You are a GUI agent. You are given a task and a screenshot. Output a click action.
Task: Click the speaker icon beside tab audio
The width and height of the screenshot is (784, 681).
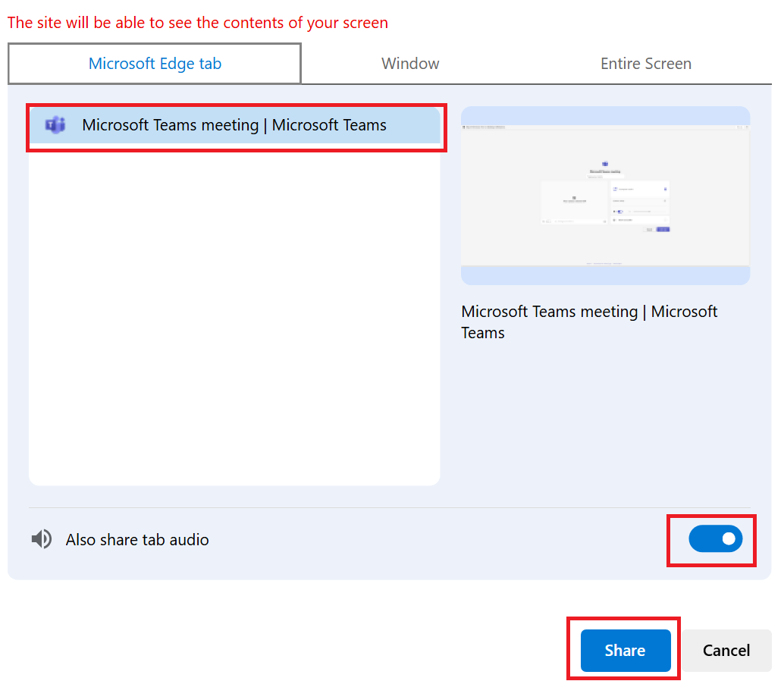pos(42,539)
